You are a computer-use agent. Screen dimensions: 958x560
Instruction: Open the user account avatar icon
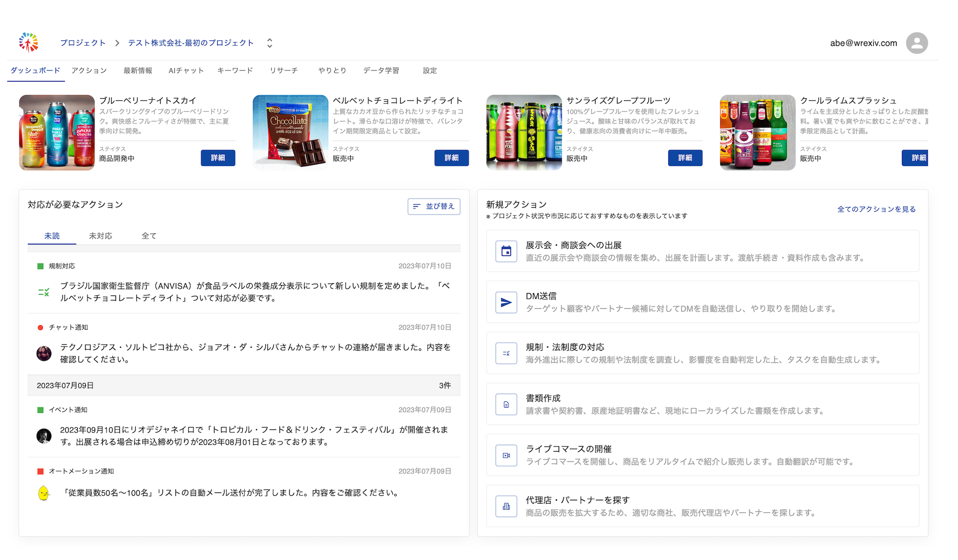click(x=917, y=43)
